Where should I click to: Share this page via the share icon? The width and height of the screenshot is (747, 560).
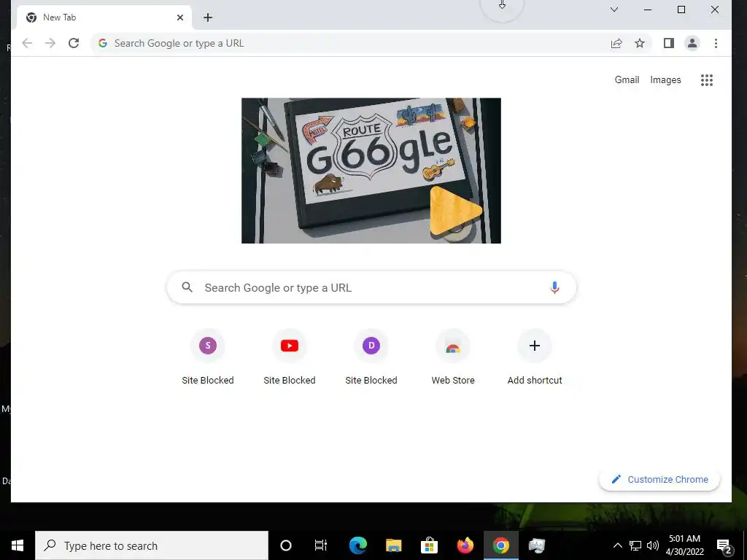616,43
